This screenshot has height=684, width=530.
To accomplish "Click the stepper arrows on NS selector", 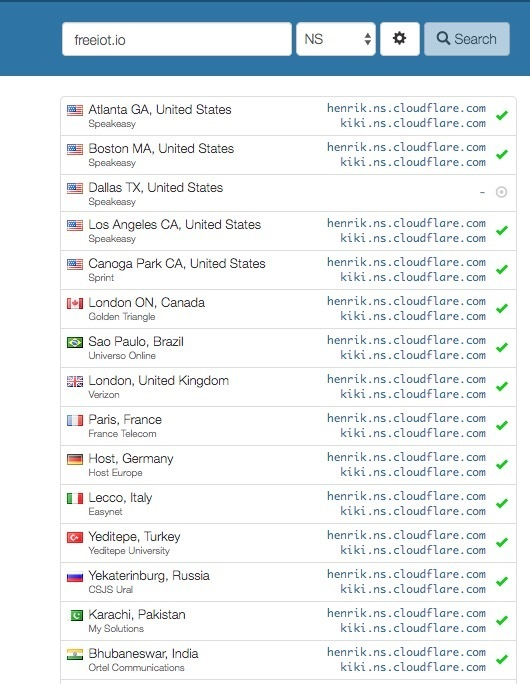I will coord(368,39).
